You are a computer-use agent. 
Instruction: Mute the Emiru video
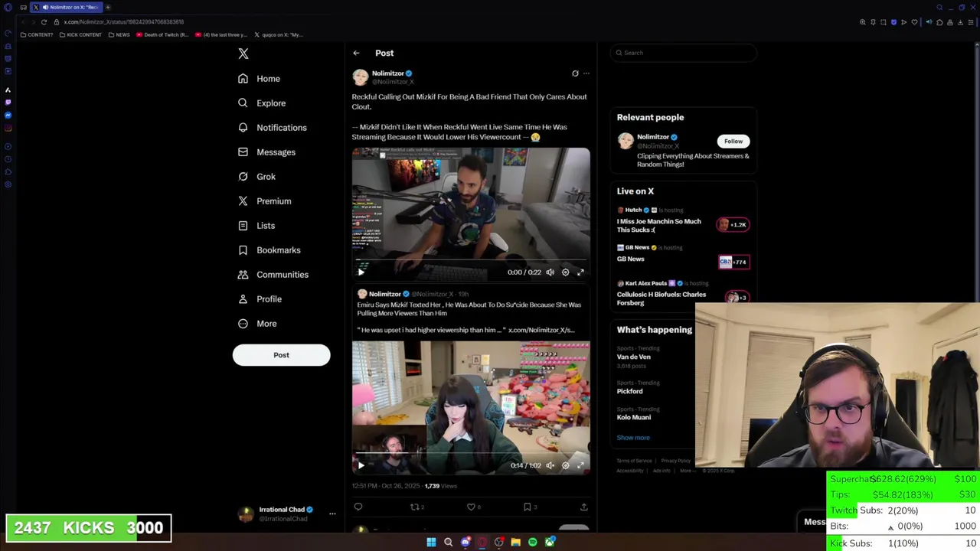[x=550, y=465]
